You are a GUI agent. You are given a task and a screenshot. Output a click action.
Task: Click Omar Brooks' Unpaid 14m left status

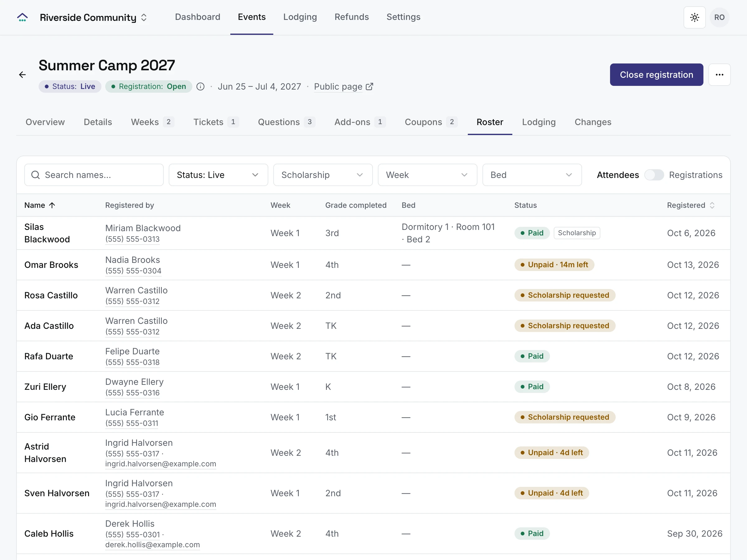[554, 265]
